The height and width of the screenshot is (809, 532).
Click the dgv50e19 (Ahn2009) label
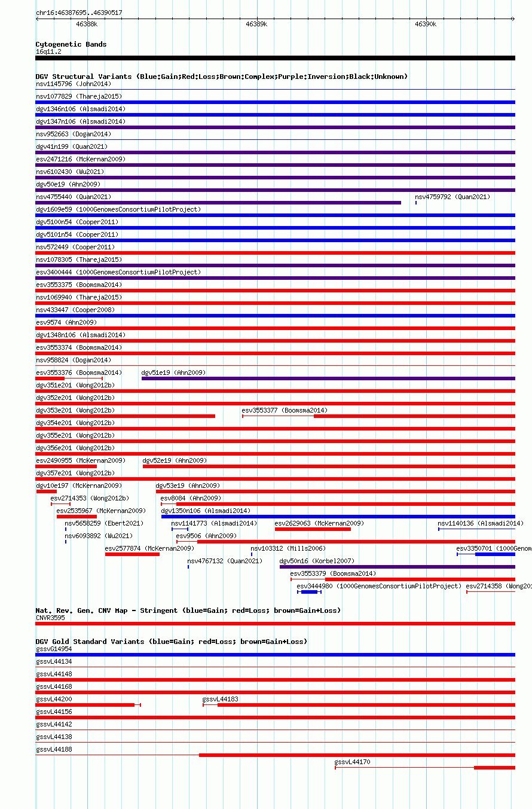tap(68, 184)
